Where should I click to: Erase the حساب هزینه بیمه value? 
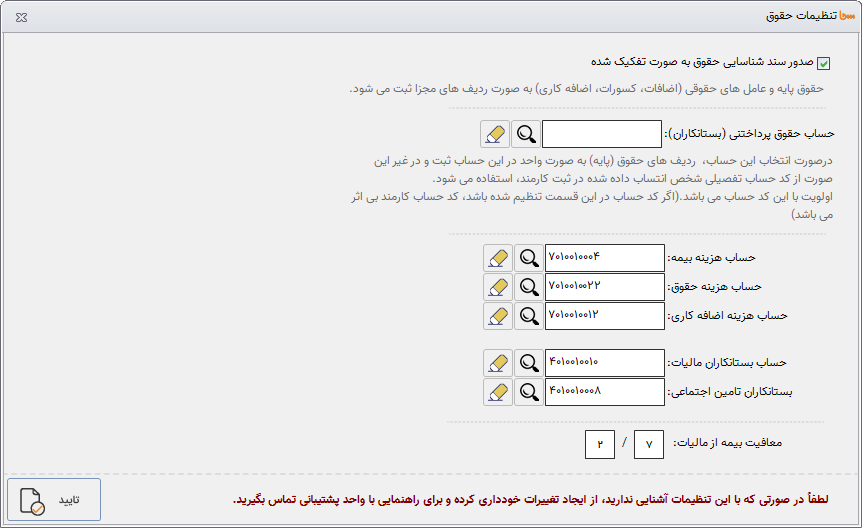[497, 258]
